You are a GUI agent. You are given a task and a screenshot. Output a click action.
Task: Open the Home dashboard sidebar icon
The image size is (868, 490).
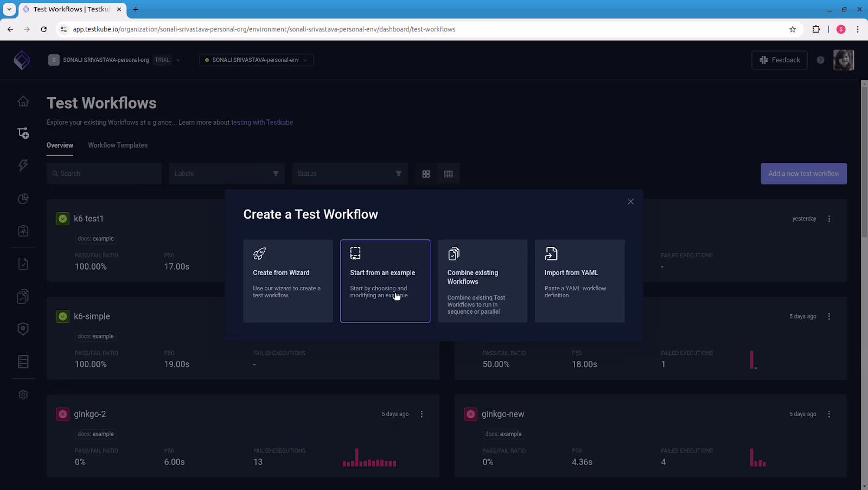pos(23,101)
